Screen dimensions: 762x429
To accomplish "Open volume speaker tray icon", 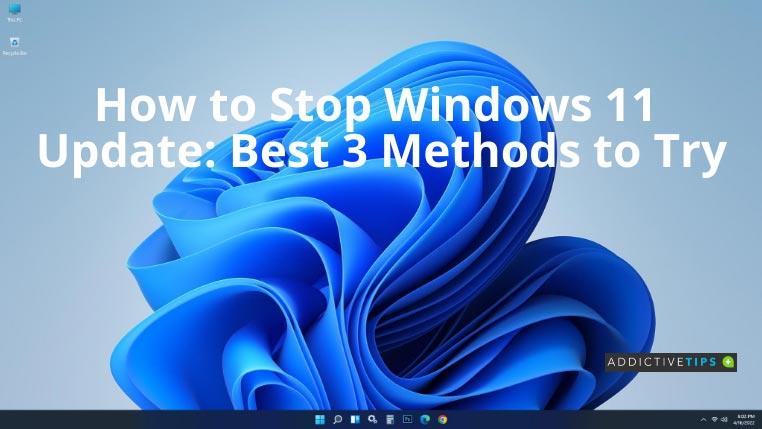I will pos(724,420).
